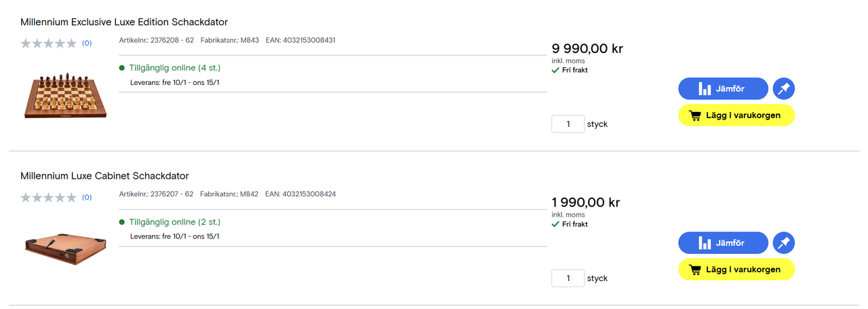
Task: Click the compare bar-chart icon for Luxe Cabinet
Action: click(x=705, y=243)
